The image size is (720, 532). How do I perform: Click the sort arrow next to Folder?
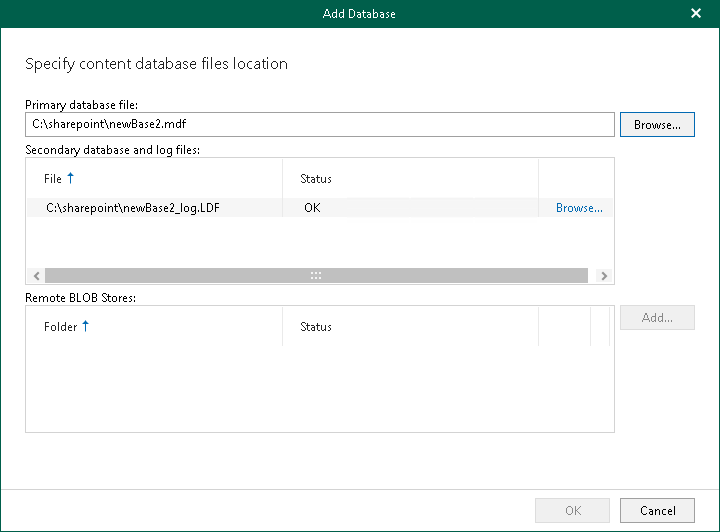tap(86, 327)
